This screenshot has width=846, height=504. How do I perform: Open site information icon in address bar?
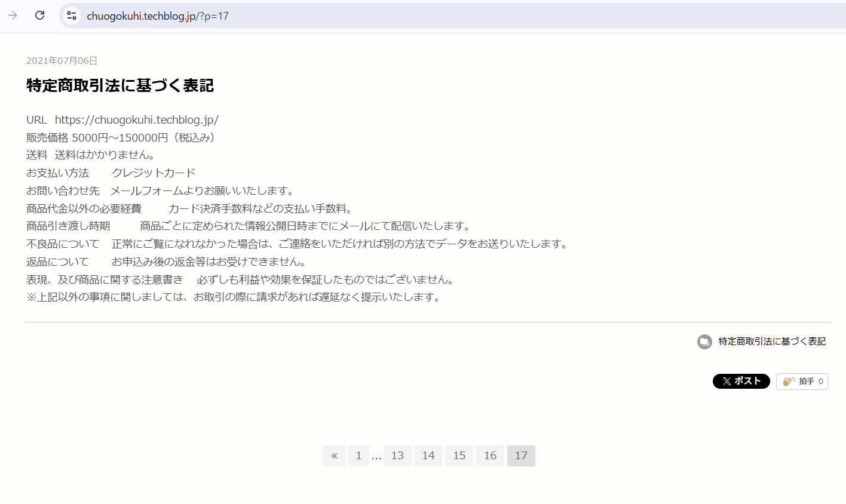pyautogui.click(x=72, y=16)
